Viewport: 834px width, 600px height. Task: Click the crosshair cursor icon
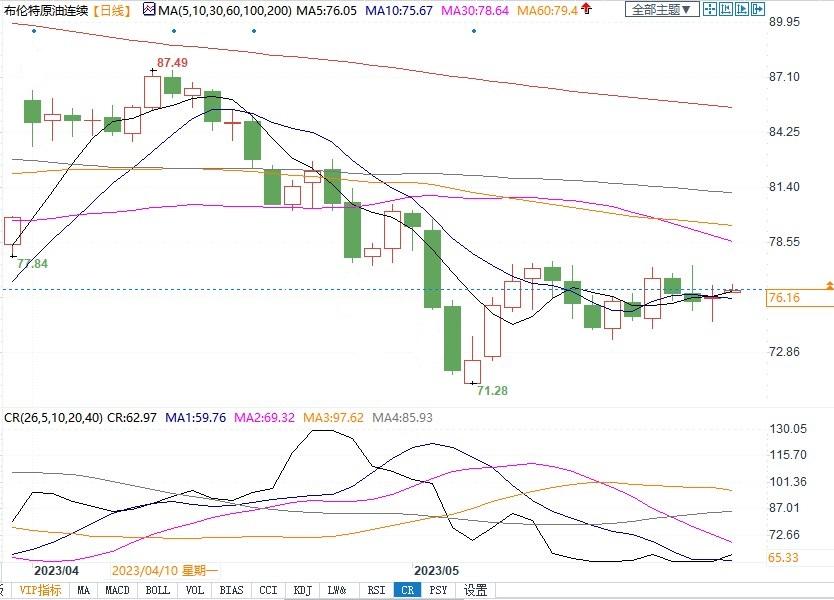click(x=710, y=9)
